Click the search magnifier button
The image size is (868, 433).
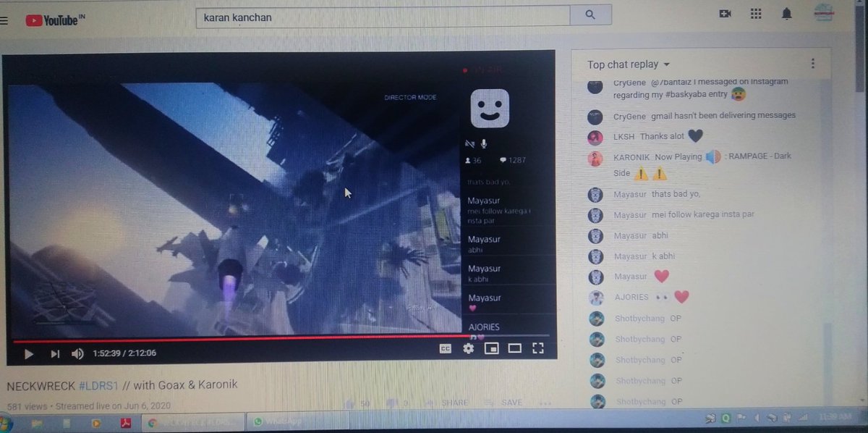(590, 15)
